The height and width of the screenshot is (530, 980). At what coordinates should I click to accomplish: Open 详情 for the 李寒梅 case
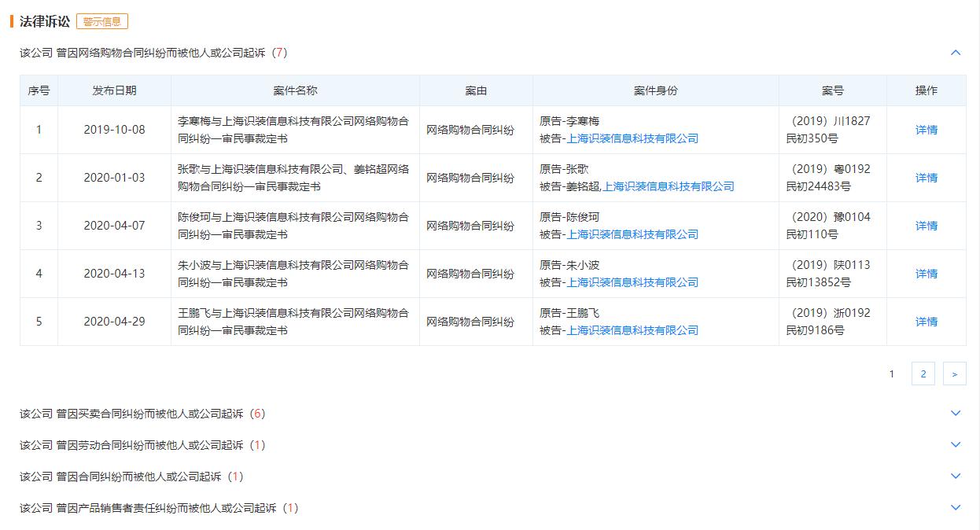point(926,130)
